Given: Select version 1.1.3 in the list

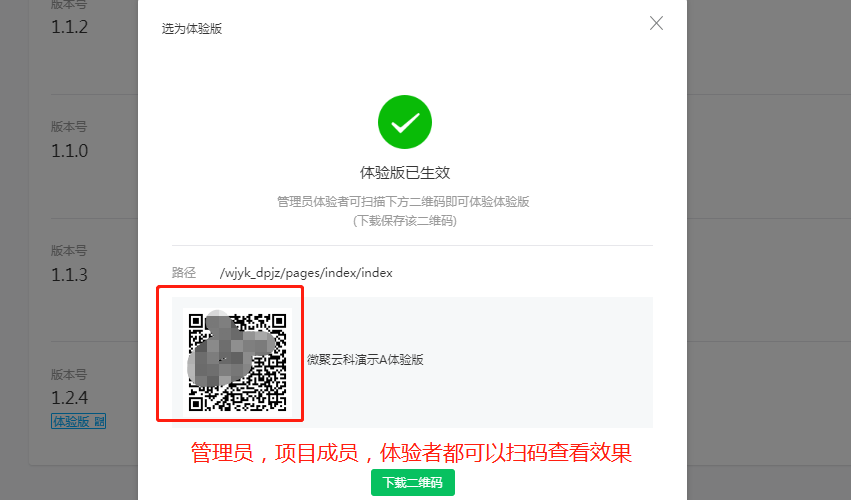Looking at the screenshot, I should point(69,274).
